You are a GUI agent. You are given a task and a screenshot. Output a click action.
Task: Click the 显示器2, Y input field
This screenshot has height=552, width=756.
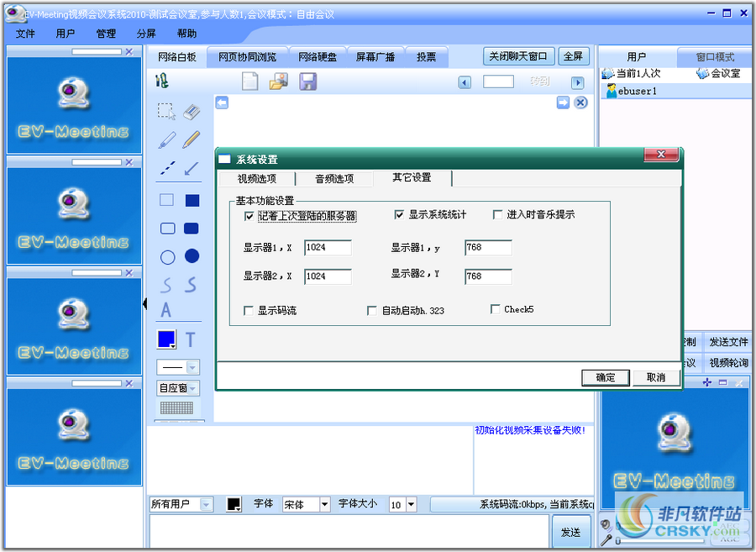pyautogui.click(x=488, y=276)
